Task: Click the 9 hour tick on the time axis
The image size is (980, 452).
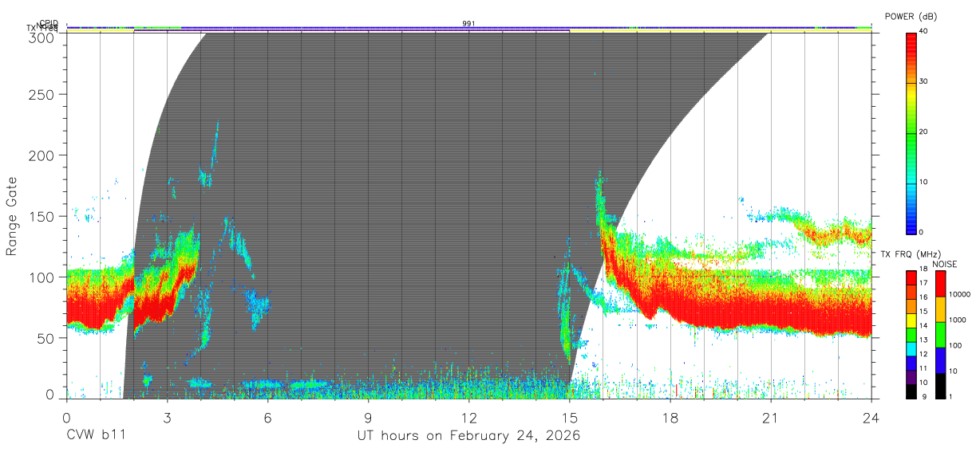Action: pos(368,417)
